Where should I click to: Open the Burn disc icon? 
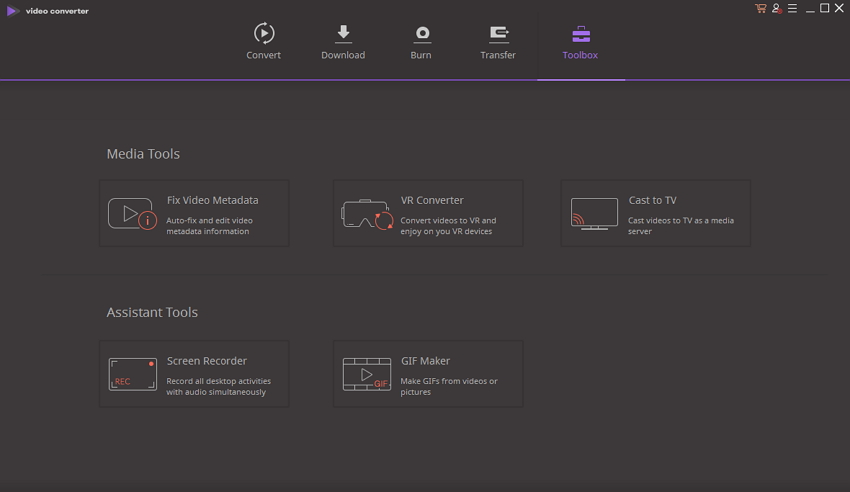422,34
